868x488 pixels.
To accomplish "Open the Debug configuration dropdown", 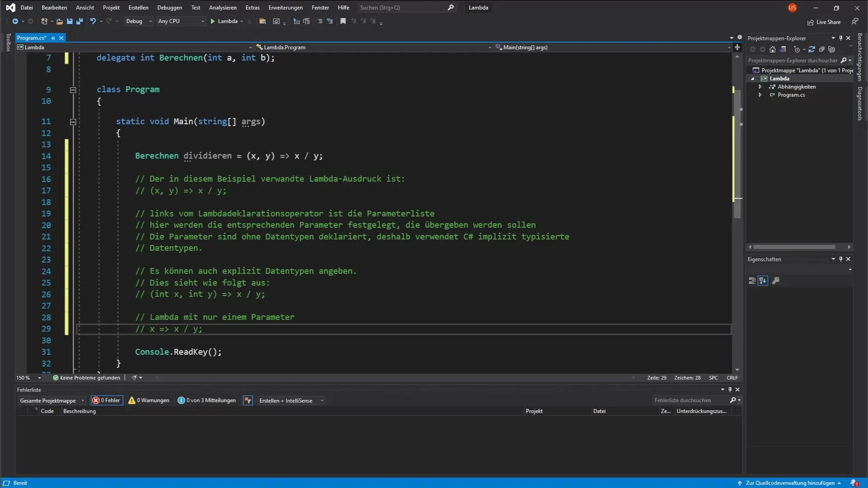I will [139, 21].
